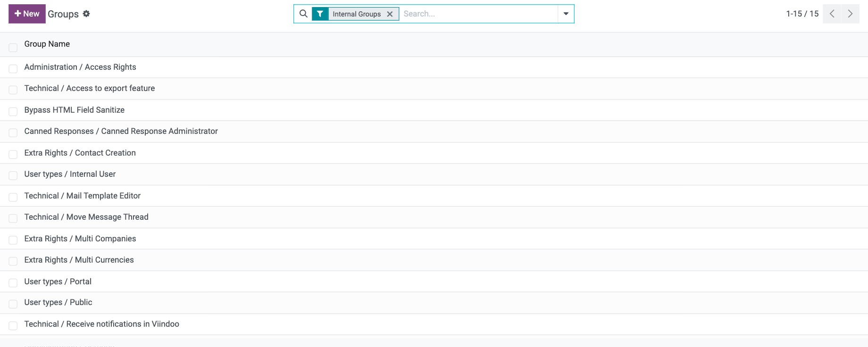The height and width of the screenshot is (347, 868).
Task: Click the Groups page title
Action: tap(63, 14)
